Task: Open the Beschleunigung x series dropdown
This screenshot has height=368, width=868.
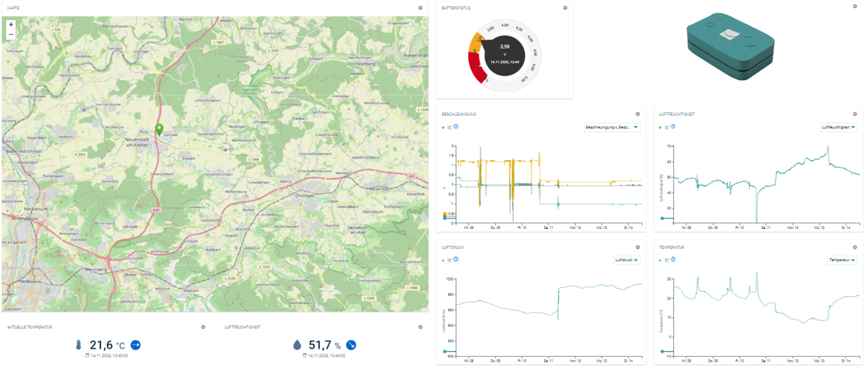Action: [611, 127]
